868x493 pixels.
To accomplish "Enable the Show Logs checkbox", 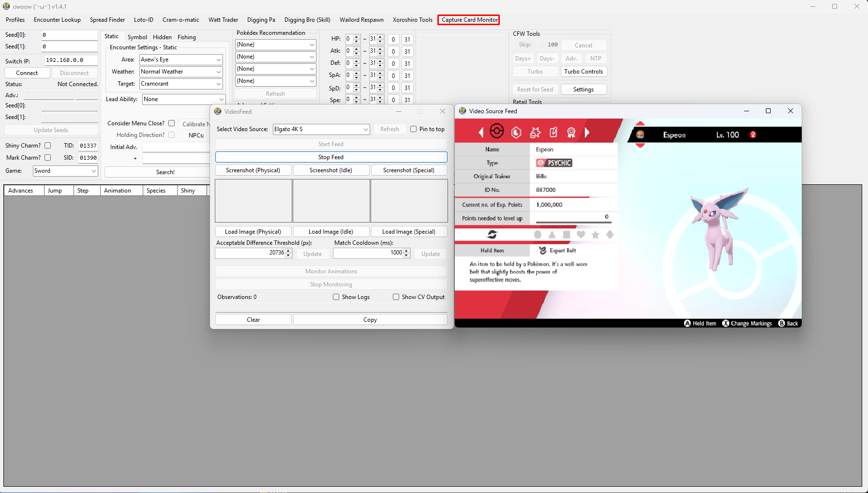I will click(336, 297).
